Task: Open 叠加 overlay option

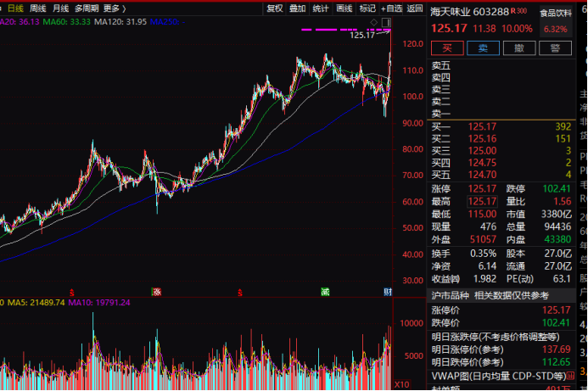Action: point(297,8)
